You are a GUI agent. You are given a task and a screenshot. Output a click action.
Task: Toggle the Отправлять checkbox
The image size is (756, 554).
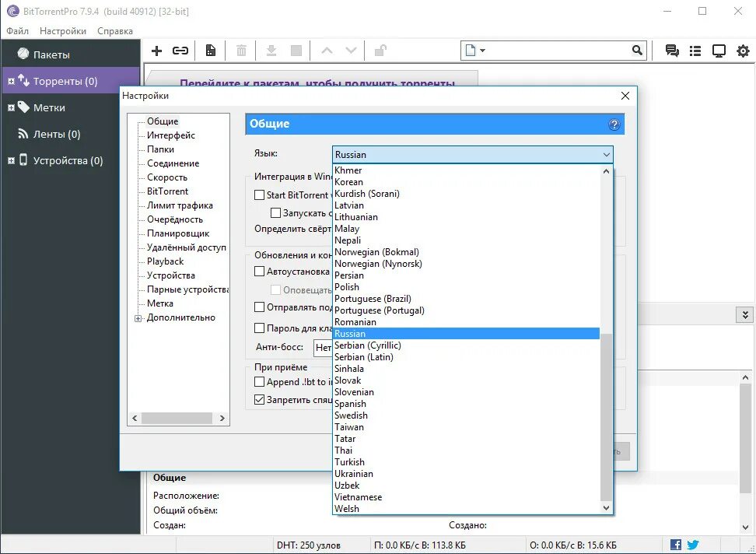pos(260,307)
